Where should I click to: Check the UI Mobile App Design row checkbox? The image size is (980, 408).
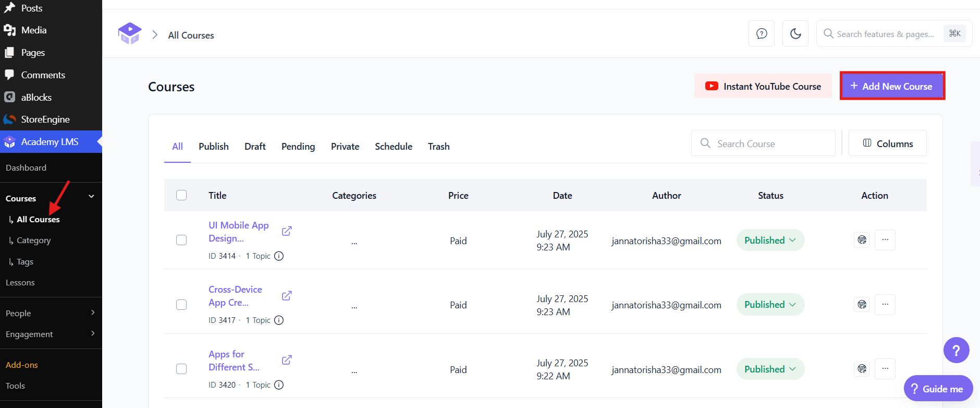[x=181, y=240]
